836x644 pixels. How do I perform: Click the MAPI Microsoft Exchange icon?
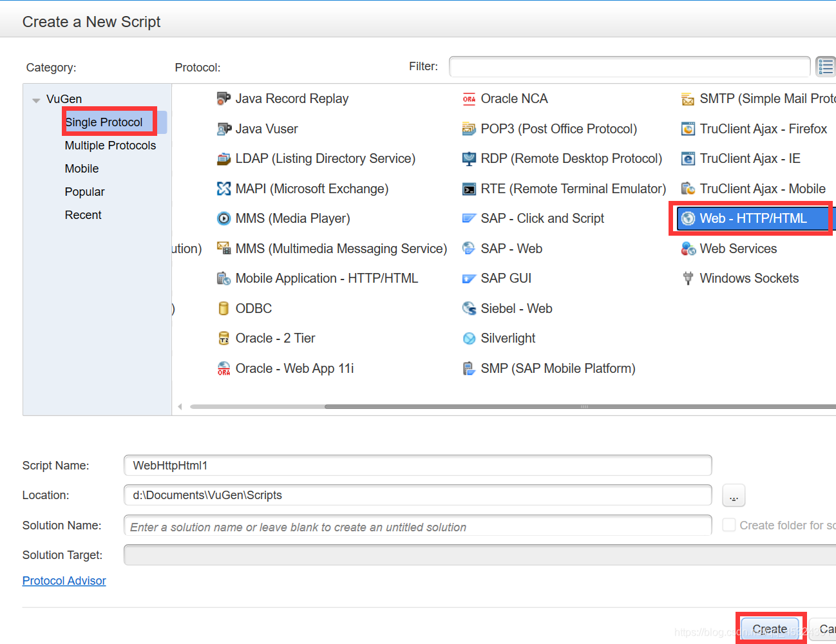[x=223, y=189]
